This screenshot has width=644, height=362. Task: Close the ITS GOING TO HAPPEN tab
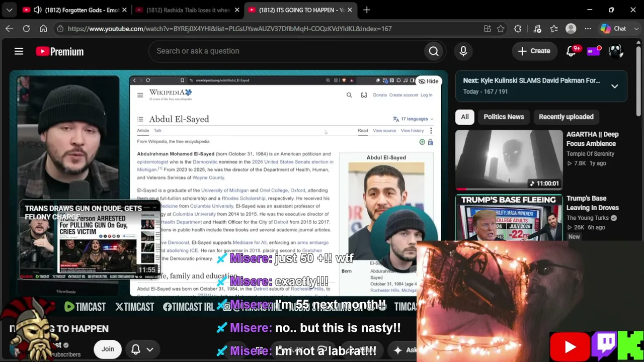(350, 10)
